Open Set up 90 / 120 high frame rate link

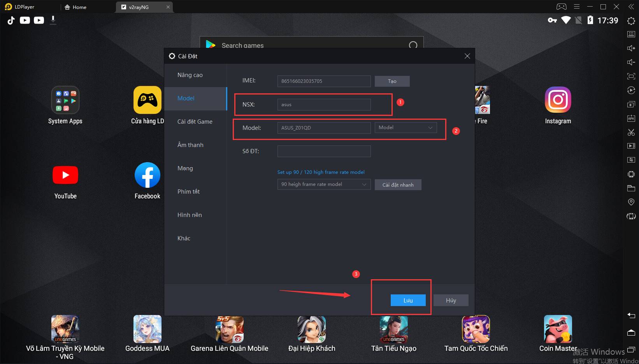321,172
